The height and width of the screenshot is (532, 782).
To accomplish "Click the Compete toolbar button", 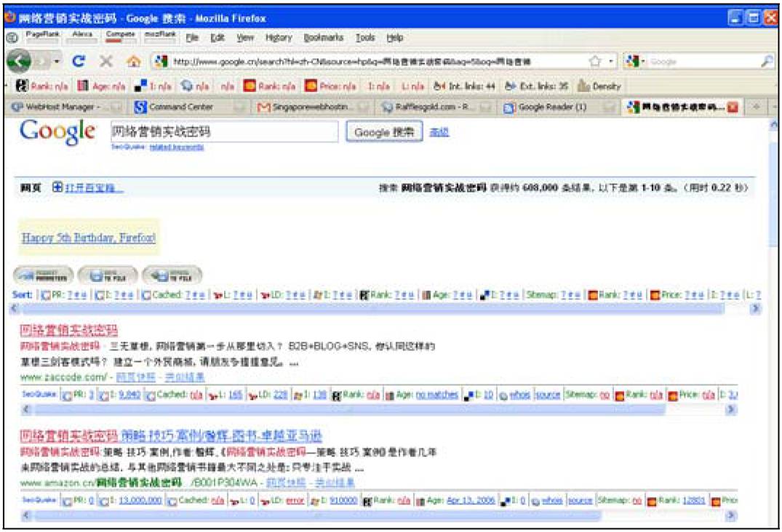I will click(120, 36).
